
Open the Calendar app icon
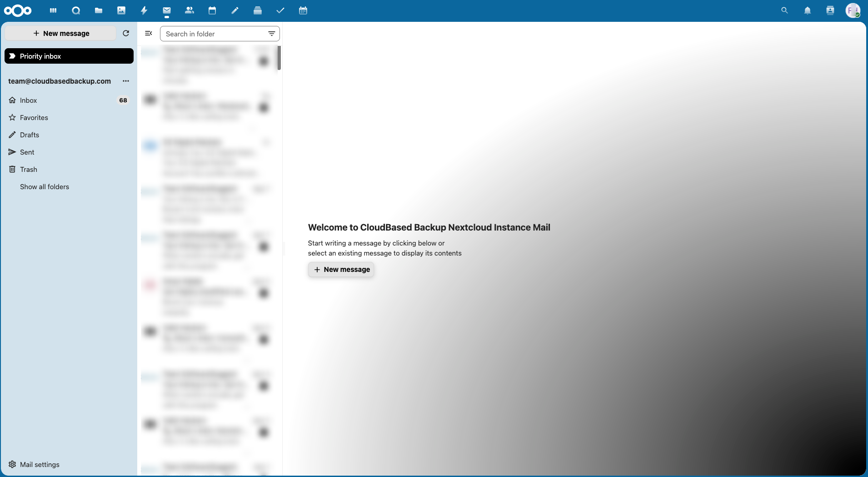(x=212, y=10)
